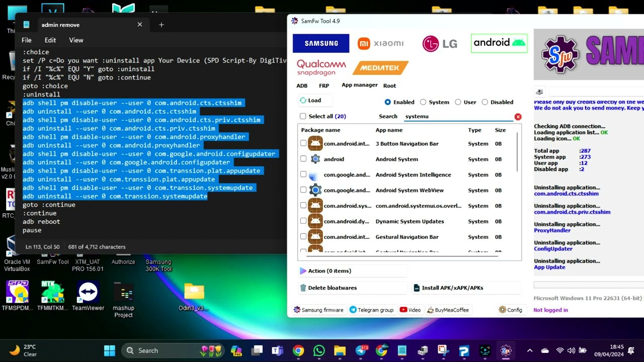Open the Windows Start menu
Viewport: 644px width, 362px height.
(109, 350)
